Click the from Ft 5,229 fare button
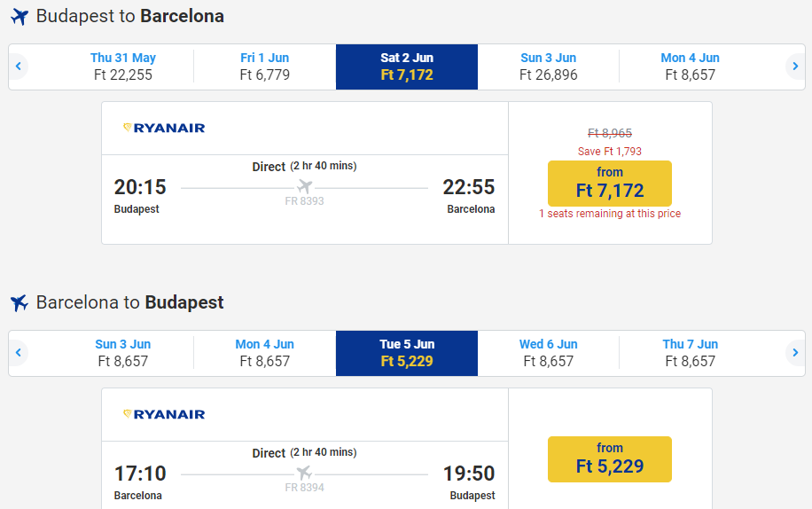Viewport: 812px width, 509px height. (610, 458)
